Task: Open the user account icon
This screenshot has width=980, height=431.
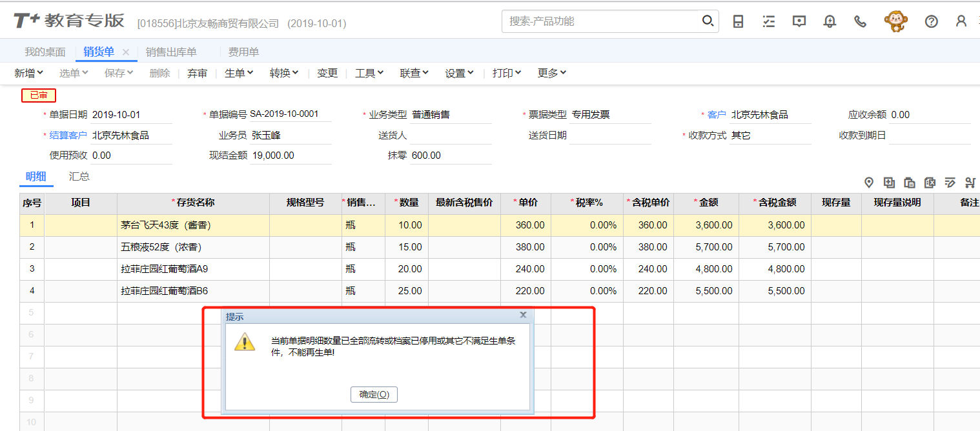Action: point(961,21)
